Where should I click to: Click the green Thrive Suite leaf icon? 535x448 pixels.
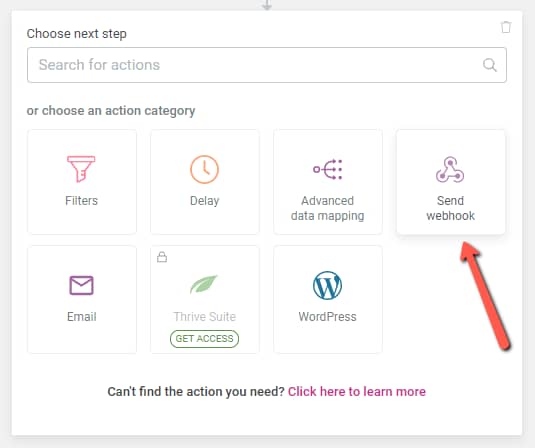(204, 284)
